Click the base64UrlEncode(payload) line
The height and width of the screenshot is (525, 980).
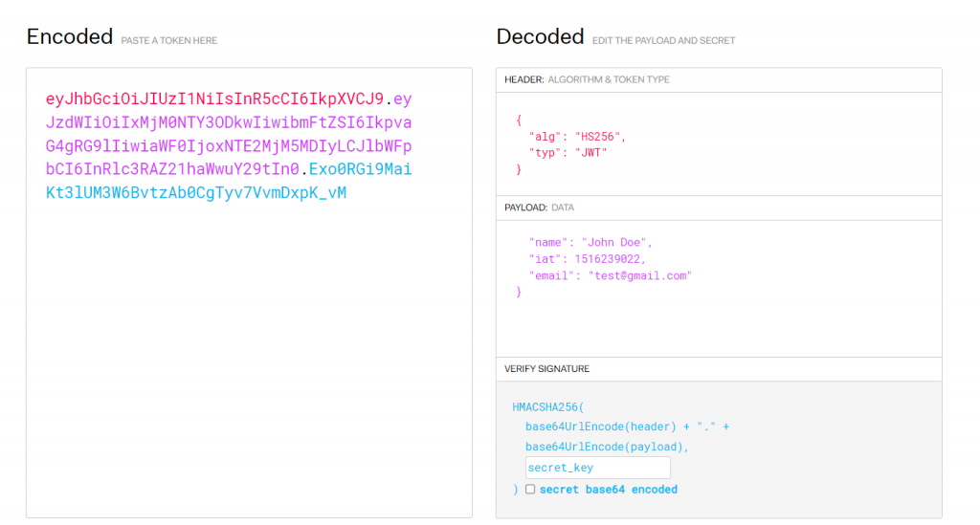(x=608, y=447)
